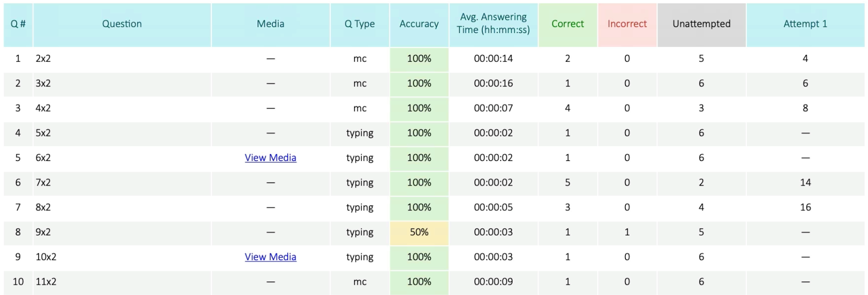Select the Accuracy column header
868x295 pixels.
pos(419,24)
